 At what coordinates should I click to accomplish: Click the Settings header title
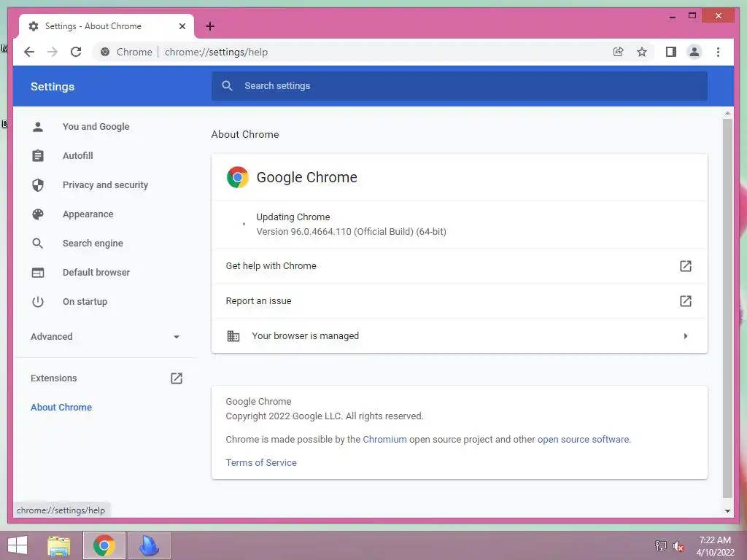click(x=53, y=87)
